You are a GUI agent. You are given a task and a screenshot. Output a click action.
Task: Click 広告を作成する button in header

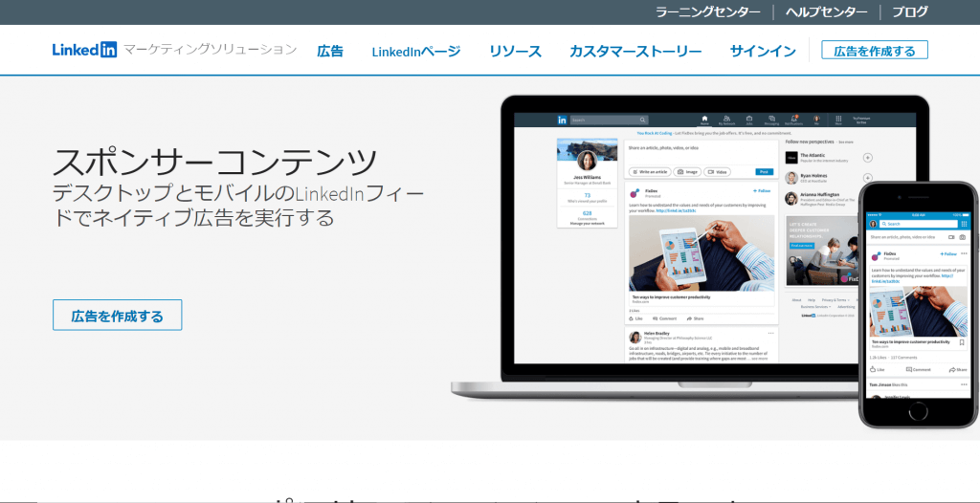[x=875, y=50]
